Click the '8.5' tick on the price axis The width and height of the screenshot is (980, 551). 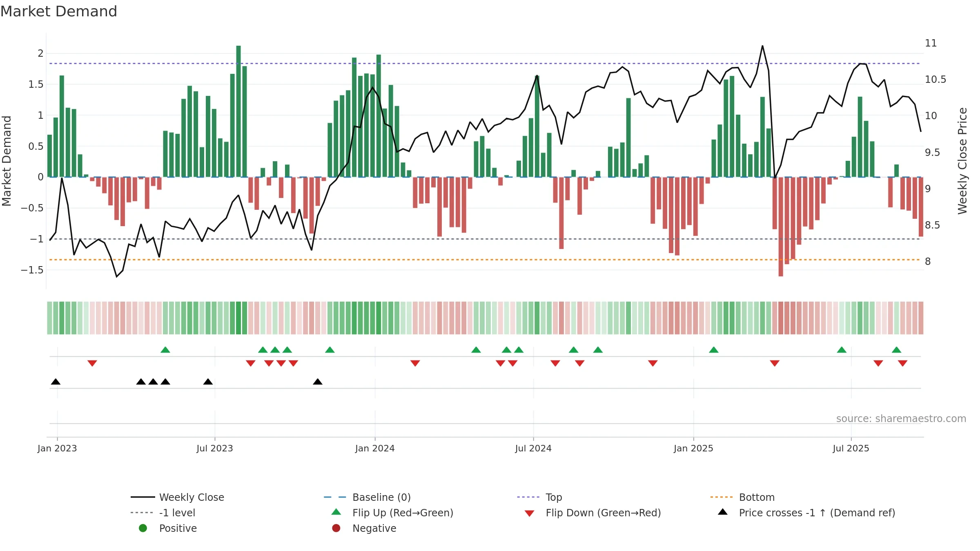tap(933, 225)
